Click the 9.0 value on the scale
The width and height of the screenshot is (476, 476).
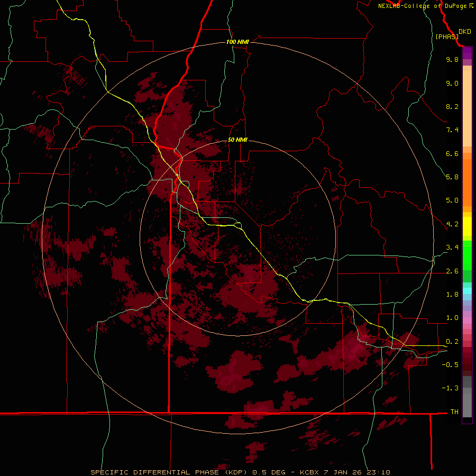click(452, 83)
